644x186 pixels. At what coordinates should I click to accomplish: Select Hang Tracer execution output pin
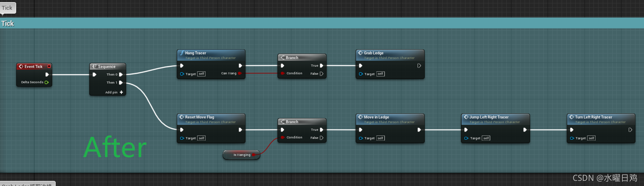tap(240, 65)
